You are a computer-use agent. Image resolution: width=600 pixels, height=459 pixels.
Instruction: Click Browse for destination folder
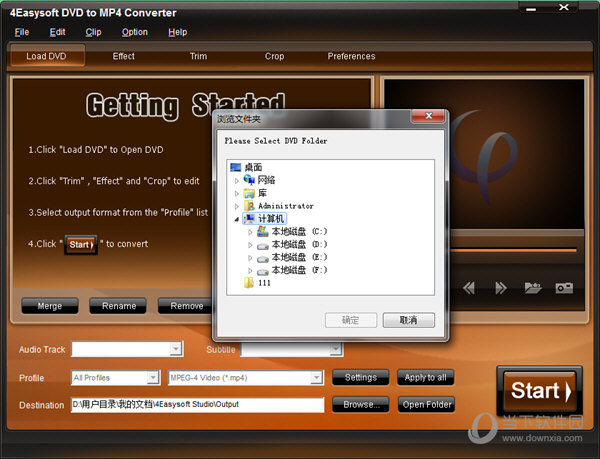coord(360,404)
